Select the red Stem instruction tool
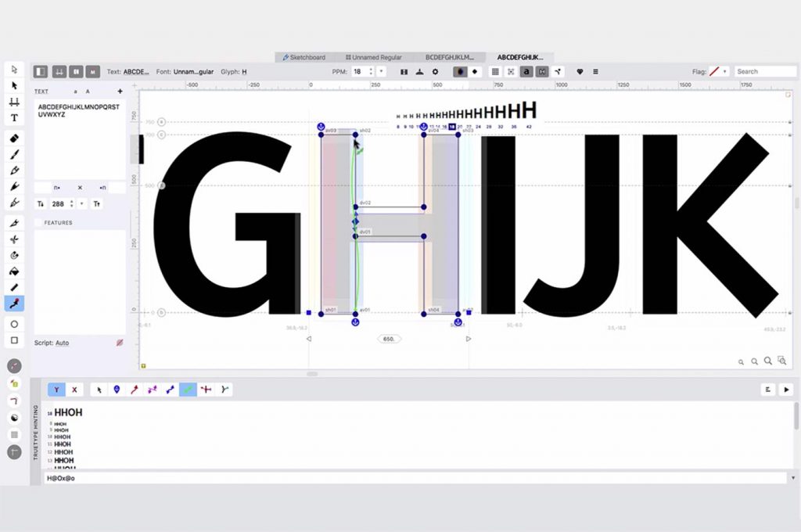This screenshot has height=532, width=801. (x=134, y=389)
